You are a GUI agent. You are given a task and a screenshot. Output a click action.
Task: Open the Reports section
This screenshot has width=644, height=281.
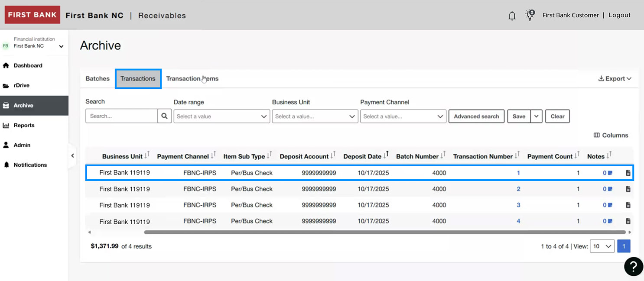pyautogui.click(x=23, y=125)
